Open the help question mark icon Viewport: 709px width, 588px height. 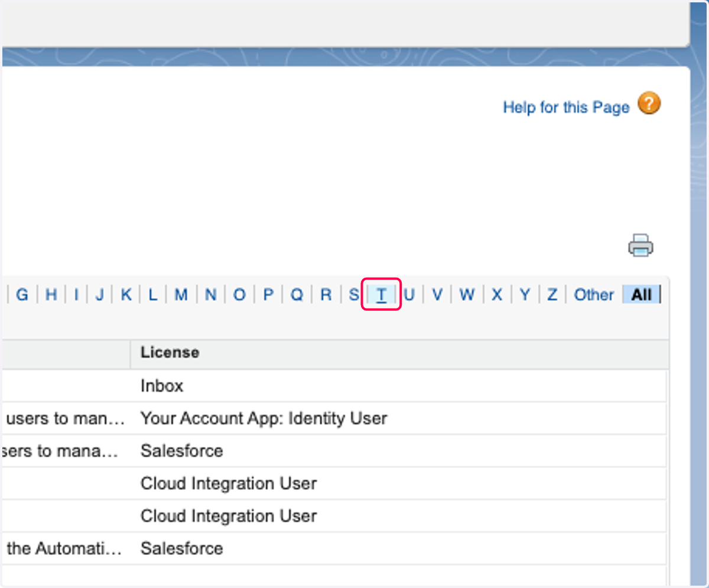click(649, 104)
